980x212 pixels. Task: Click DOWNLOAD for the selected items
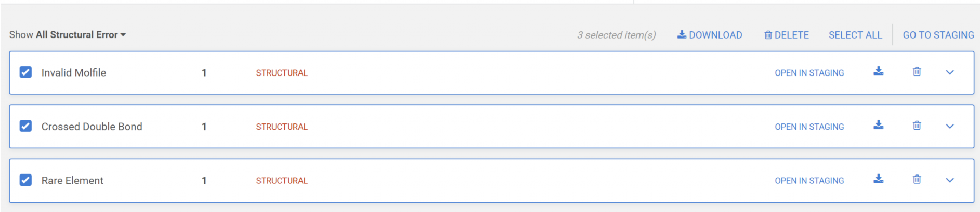709,35
